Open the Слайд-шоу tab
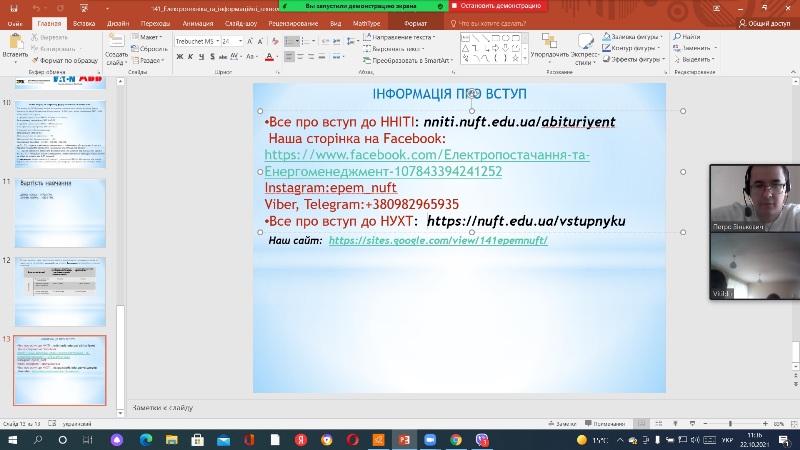 click(241, 23)
